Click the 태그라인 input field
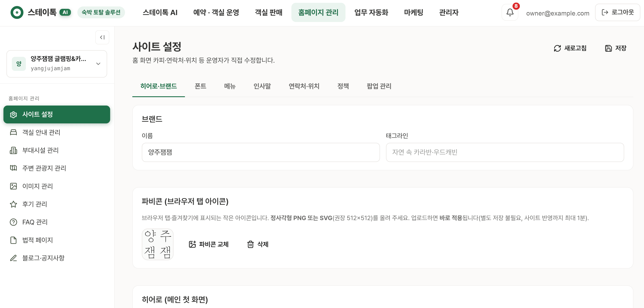 pyautogui.click(x=505, y=152)
